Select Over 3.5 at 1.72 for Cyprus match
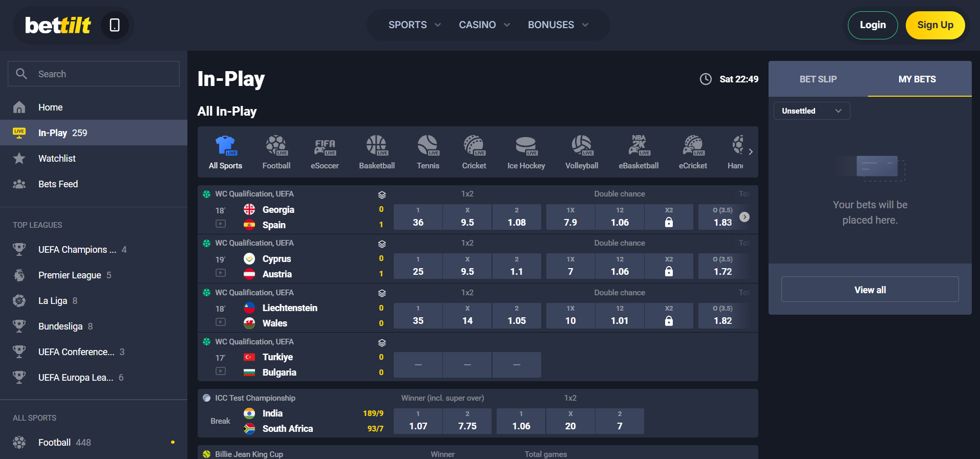Viewport: 980px width, 459px height. point(722,266)
